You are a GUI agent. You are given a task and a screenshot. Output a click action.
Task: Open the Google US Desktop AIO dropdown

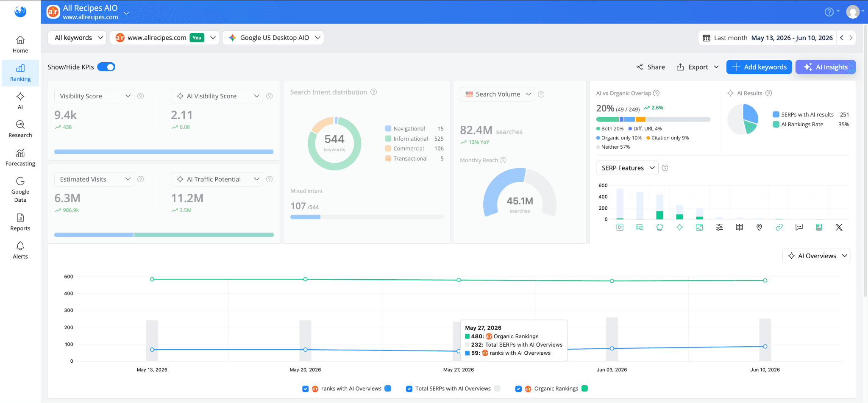point(273,38)
